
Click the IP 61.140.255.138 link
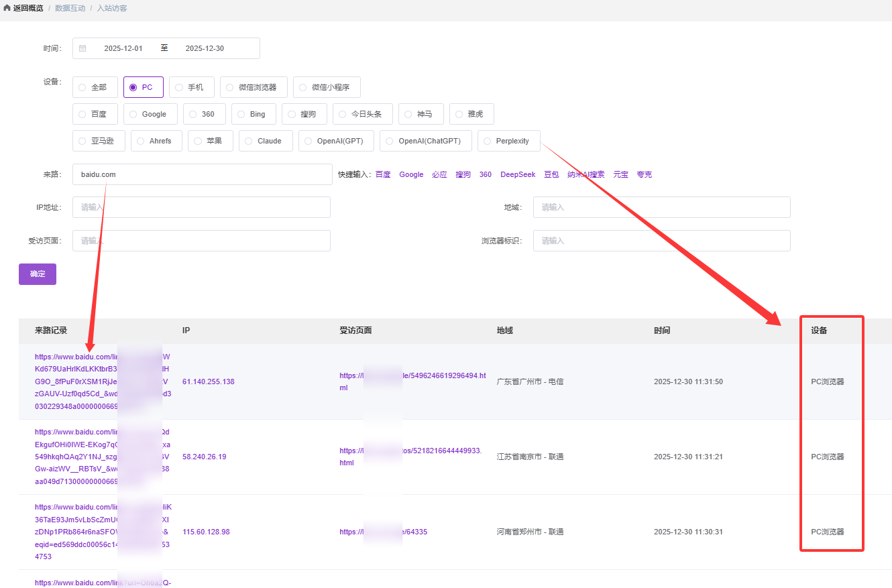coord(209,381)
